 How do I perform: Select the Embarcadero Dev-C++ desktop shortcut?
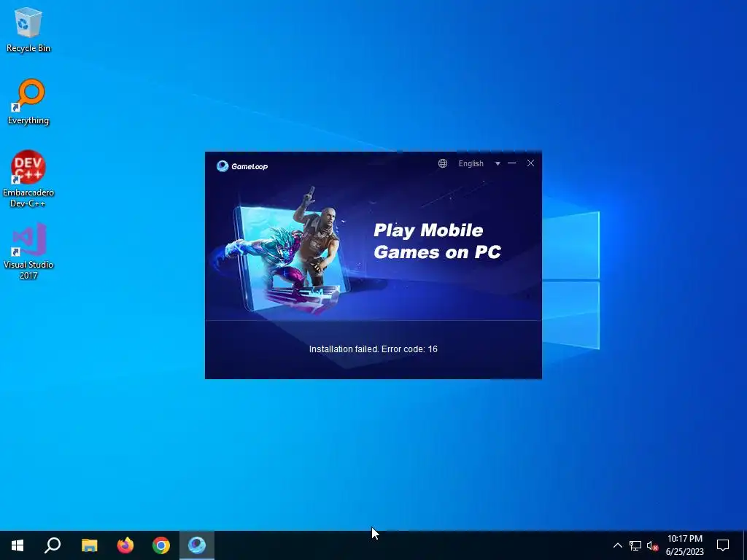28,179
